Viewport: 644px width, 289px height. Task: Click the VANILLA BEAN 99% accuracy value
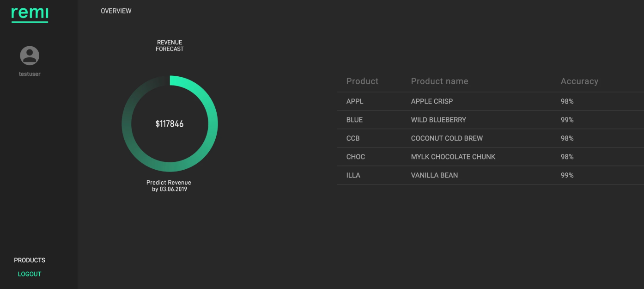click(567, 175)
